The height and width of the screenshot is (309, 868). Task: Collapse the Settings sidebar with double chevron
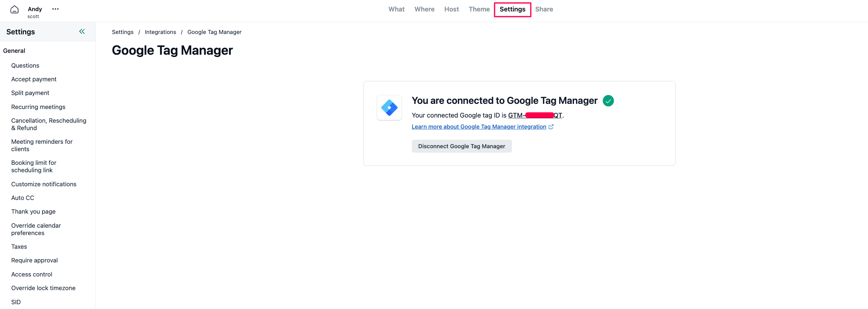[x=82, y=31]
